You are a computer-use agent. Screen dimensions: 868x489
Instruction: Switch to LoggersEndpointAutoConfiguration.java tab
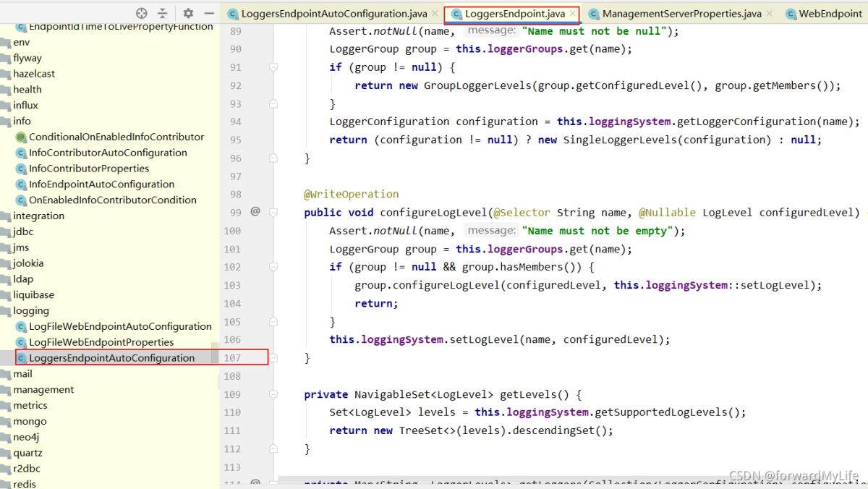click(x=332, y=14)
